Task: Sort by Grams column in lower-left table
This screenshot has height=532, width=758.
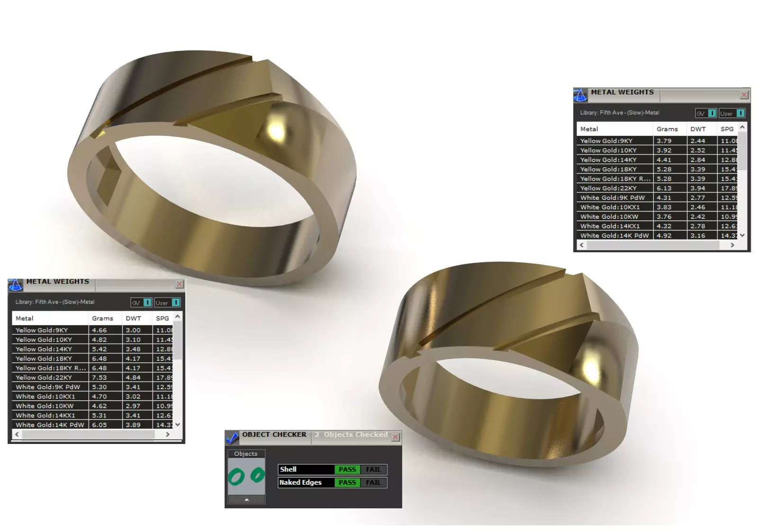Action: tap(105, 318)
